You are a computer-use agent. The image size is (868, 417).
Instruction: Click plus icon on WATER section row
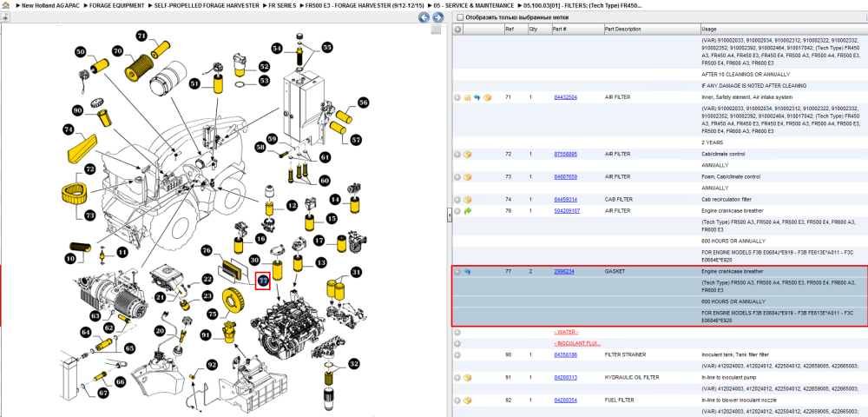pyautogui.click(x=457, y=332)
